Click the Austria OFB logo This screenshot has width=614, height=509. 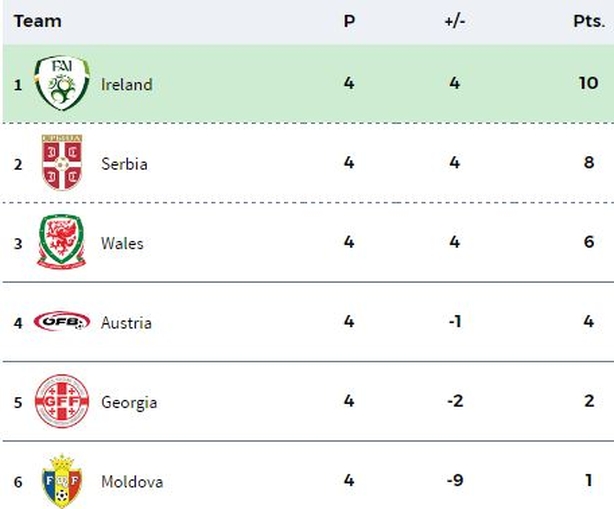coord(62,321)
